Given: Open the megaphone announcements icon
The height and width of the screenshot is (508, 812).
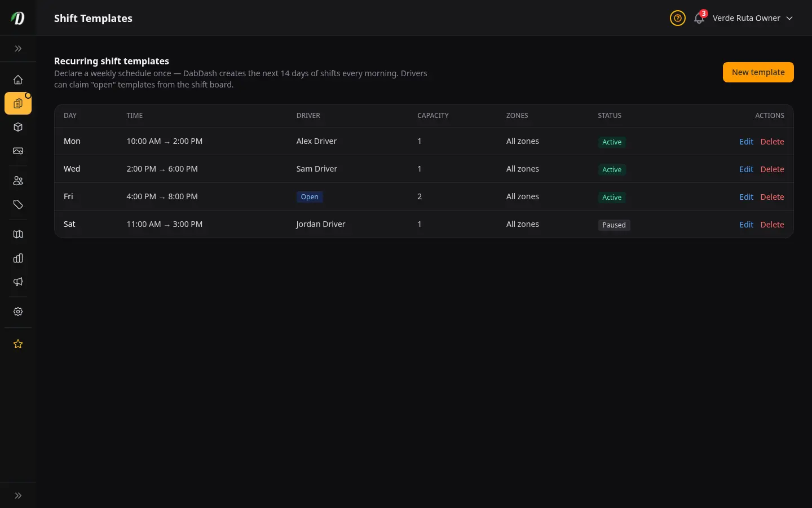Looking at the screenshot, I should (18, 282).
